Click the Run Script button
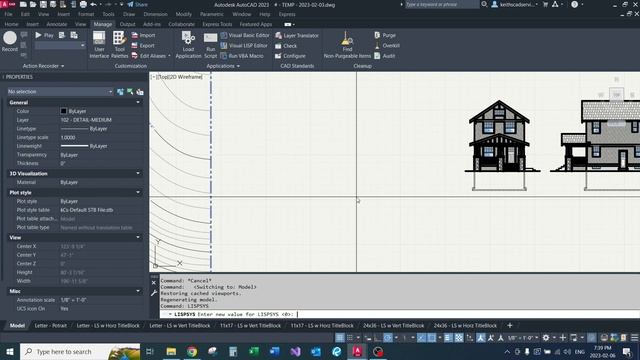The image size is (640, 360). tap(211, 45)
